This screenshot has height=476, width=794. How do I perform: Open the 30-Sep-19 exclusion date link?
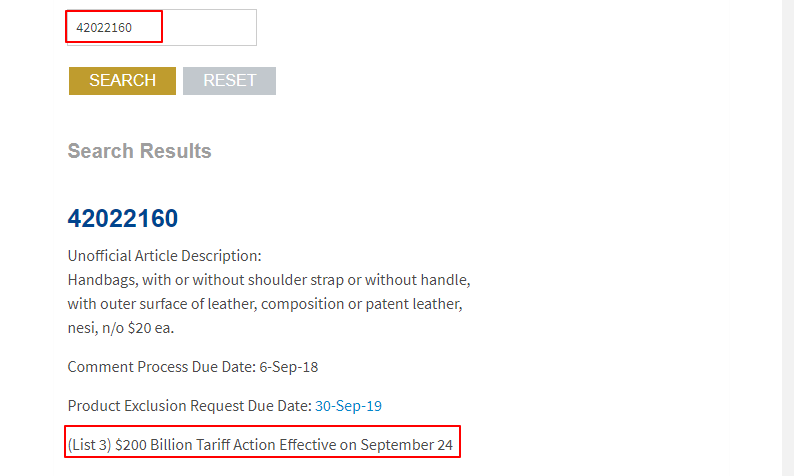coord(348,406)
